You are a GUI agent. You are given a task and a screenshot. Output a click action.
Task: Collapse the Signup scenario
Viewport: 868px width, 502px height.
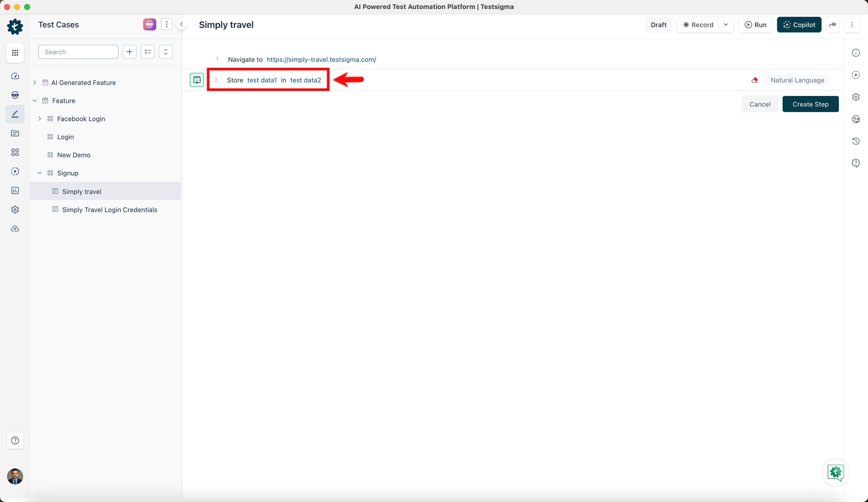[40, 173]
